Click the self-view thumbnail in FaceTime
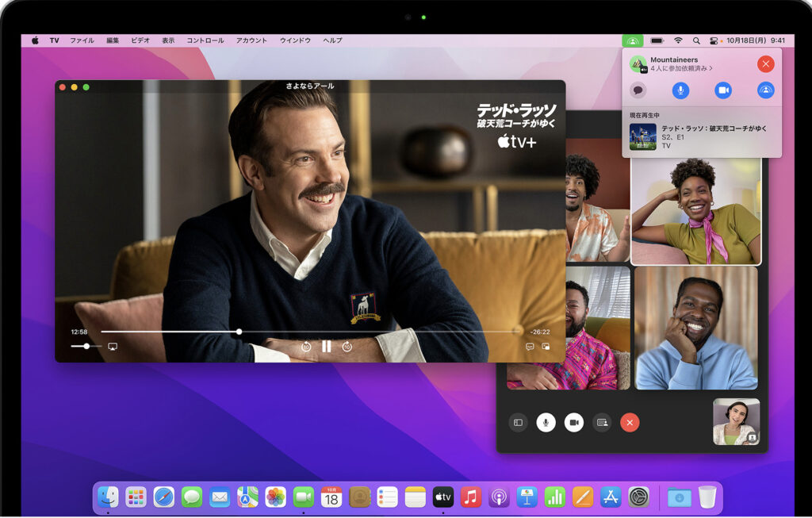 click(737, 422)
